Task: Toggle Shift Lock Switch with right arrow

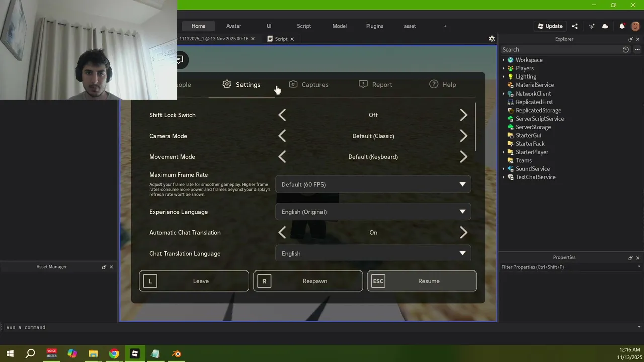Action: pos(463,115)
